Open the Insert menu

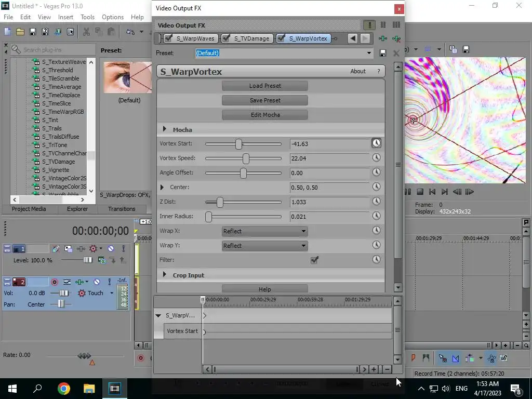(65, 17)
